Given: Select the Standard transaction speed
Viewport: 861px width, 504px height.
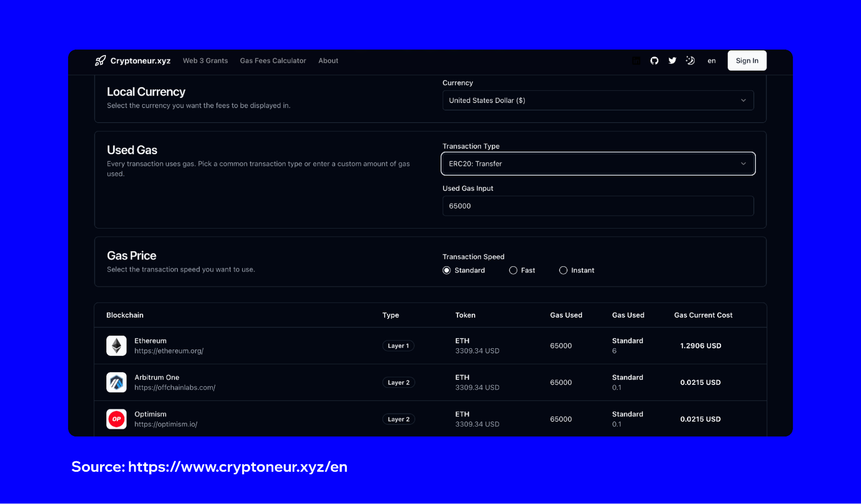Looking at the screenshot, I should tap(446, 270).
